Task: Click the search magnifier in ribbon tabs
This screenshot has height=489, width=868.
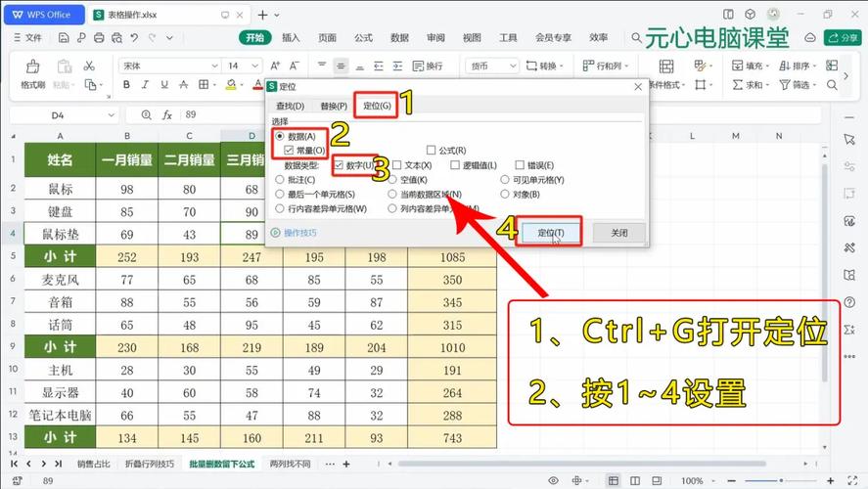Action: click(637, 37)
